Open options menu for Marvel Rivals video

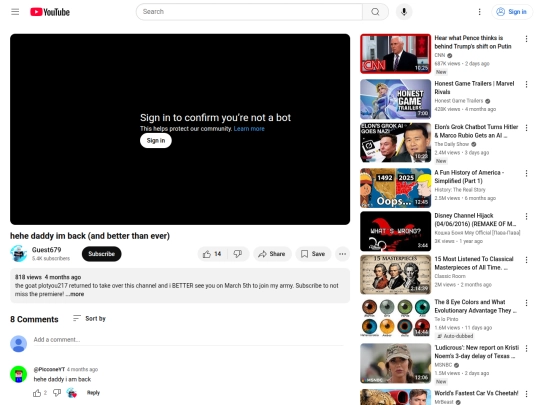(526, 84)
